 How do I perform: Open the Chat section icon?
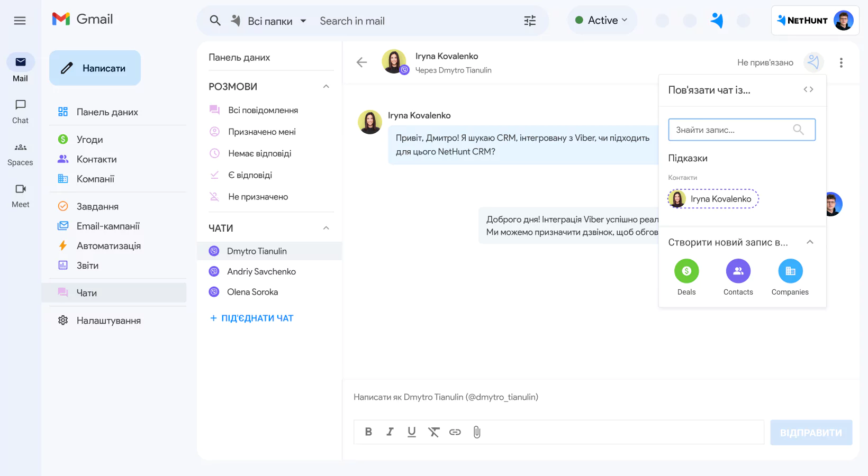click(21, 105)
